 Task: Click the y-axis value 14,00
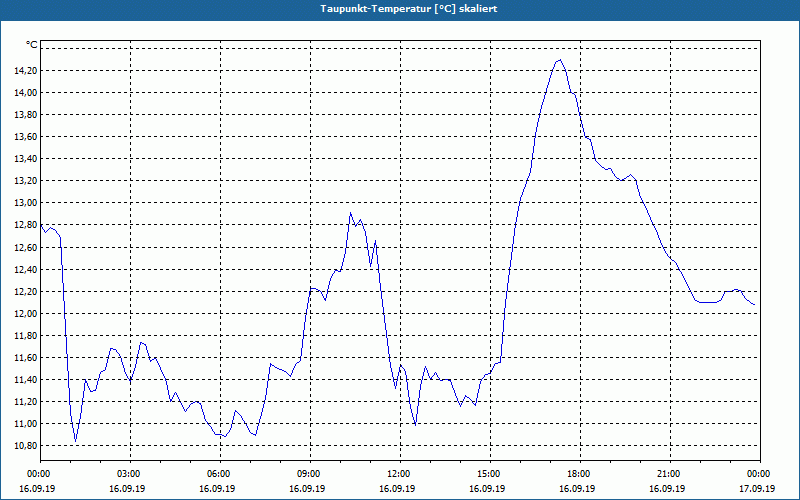(27, 92)
